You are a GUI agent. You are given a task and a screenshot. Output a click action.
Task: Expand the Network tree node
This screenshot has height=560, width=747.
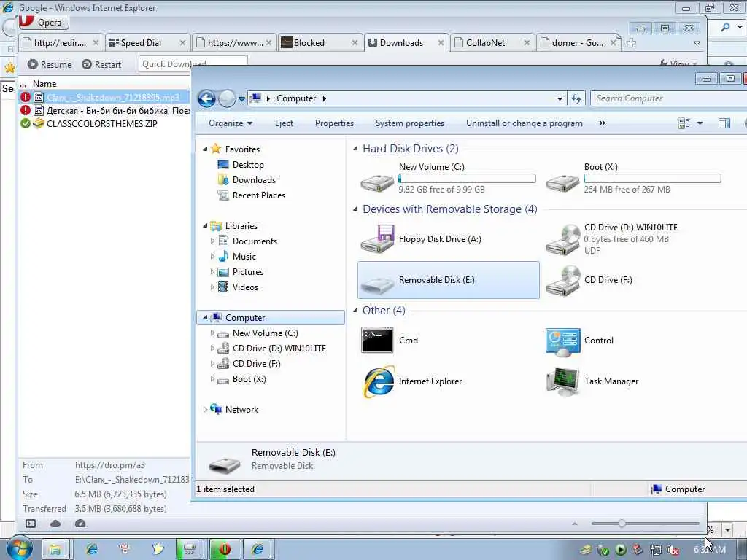click(205, 410)
